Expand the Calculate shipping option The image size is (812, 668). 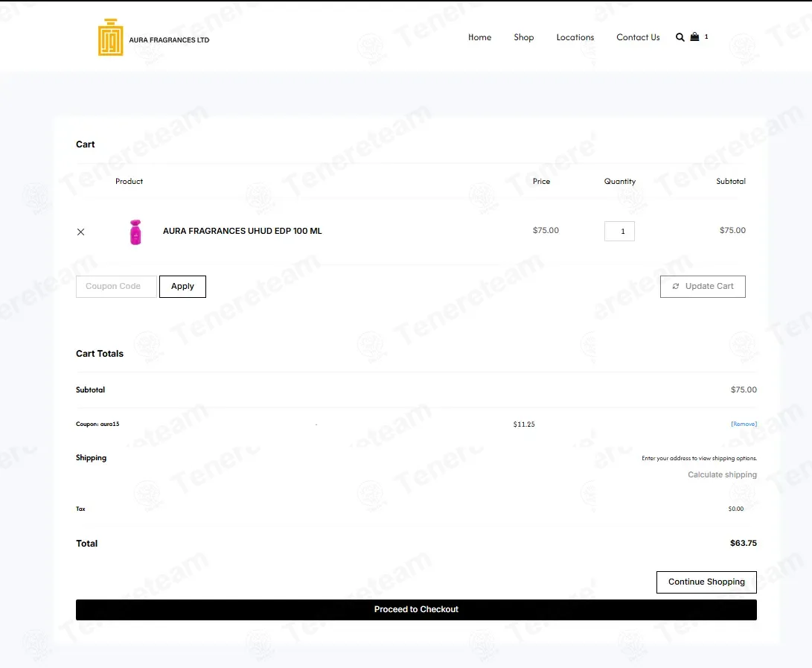[722, 474]
